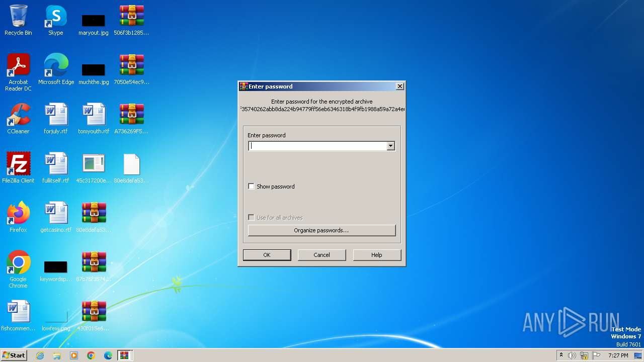Open CCleaner desktop shortcut
644x362 pixels.
(18, 119)
